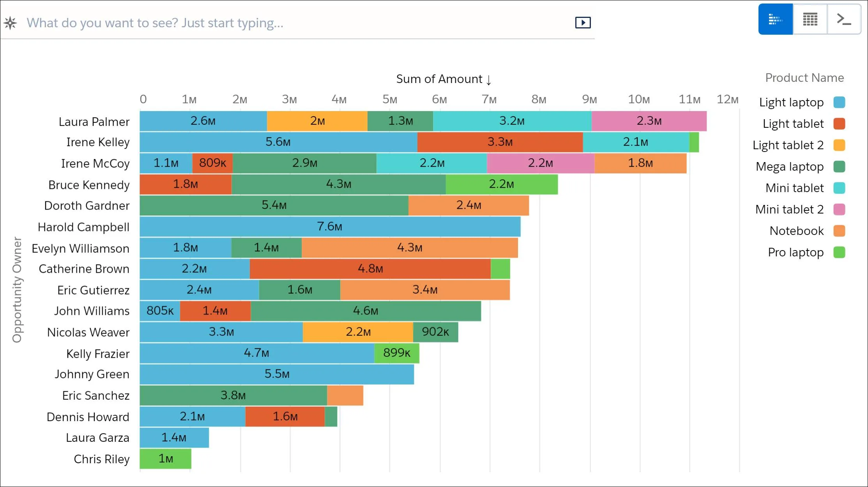
Task: Click the terminal/console icon
Action: tap(843, 19)
